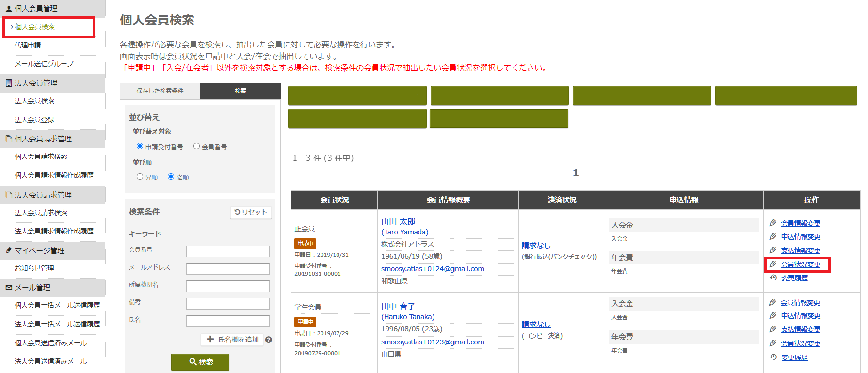Click pencil icon for 田中 春子 支払情報変更
The height and width of the screenshot is (373, 868).
click(x=773, y=329)
